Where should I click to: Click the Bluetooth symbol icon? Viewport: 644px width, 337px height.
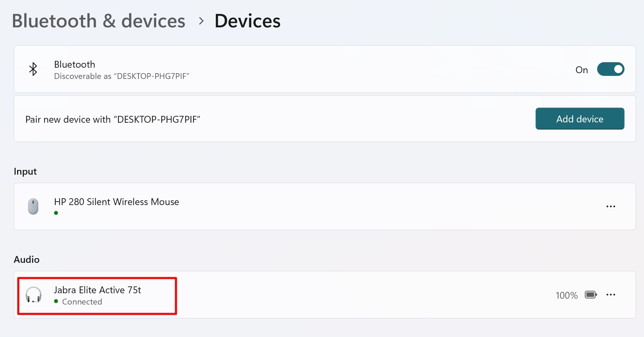tap(33, 69)
